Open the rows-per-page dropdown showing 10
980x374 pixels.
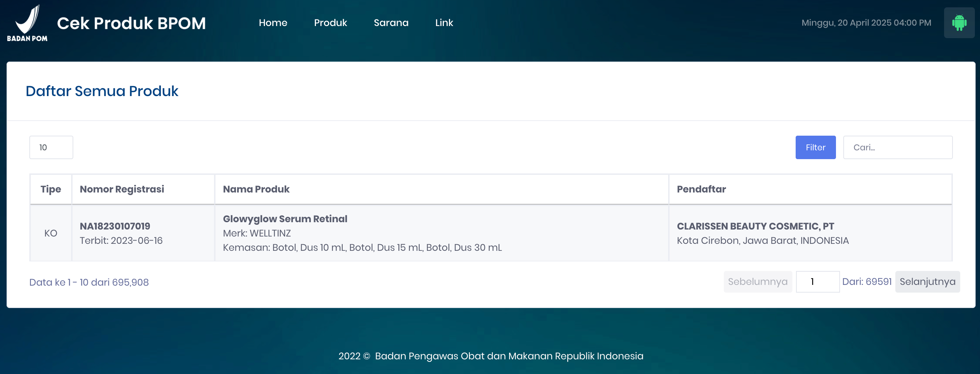pos(51,147)
